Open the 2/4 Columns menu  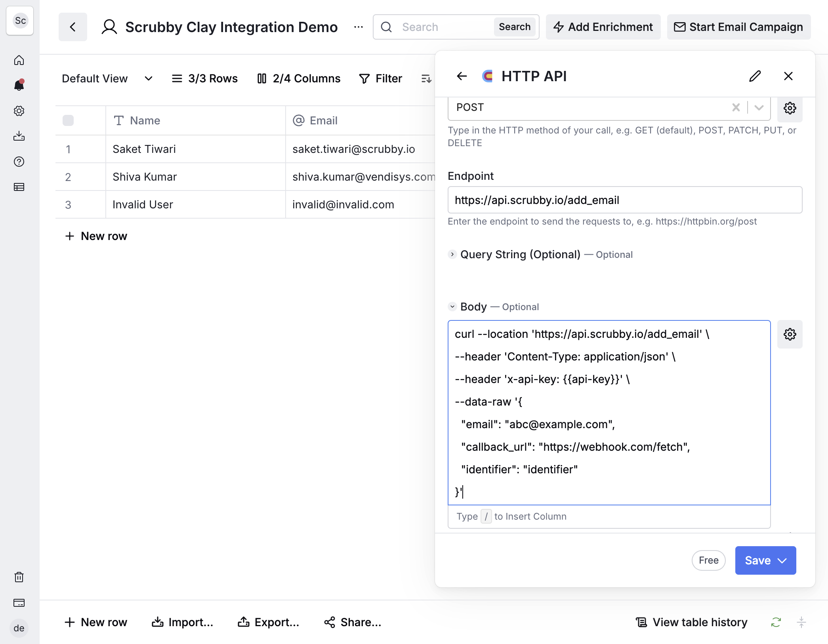click(x=299, y=78)
